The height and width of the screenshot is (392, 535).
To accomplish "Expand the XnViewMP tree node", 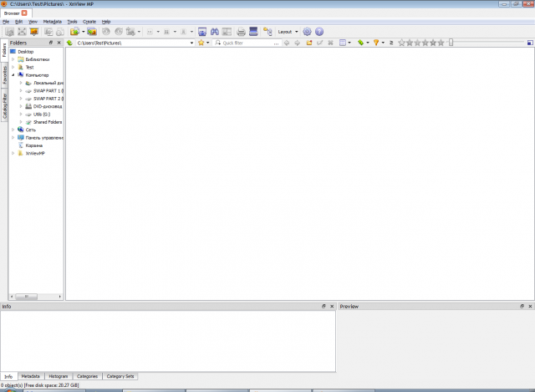I will click(13, 153).
